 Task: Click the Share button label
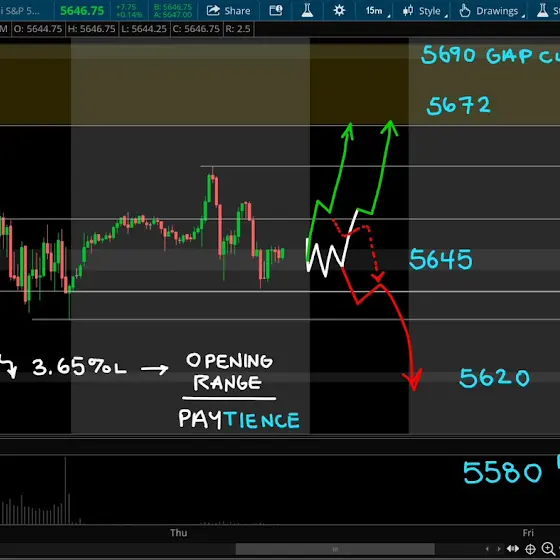tap(238, 11)
